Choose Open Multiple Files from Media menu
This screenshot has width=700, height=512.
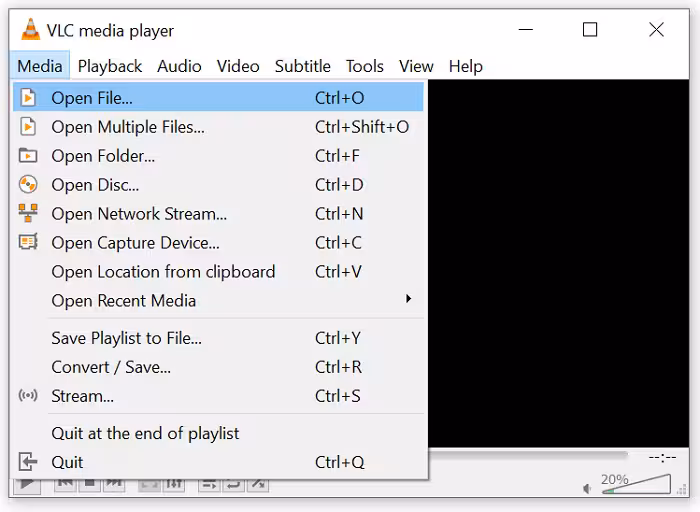coord(218,127)
